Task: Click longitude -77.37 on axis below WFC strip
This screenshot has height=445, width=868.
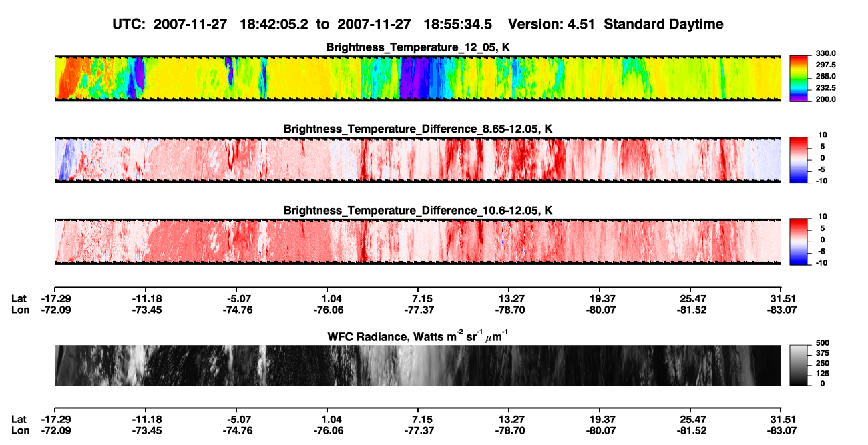Action: 418,430
